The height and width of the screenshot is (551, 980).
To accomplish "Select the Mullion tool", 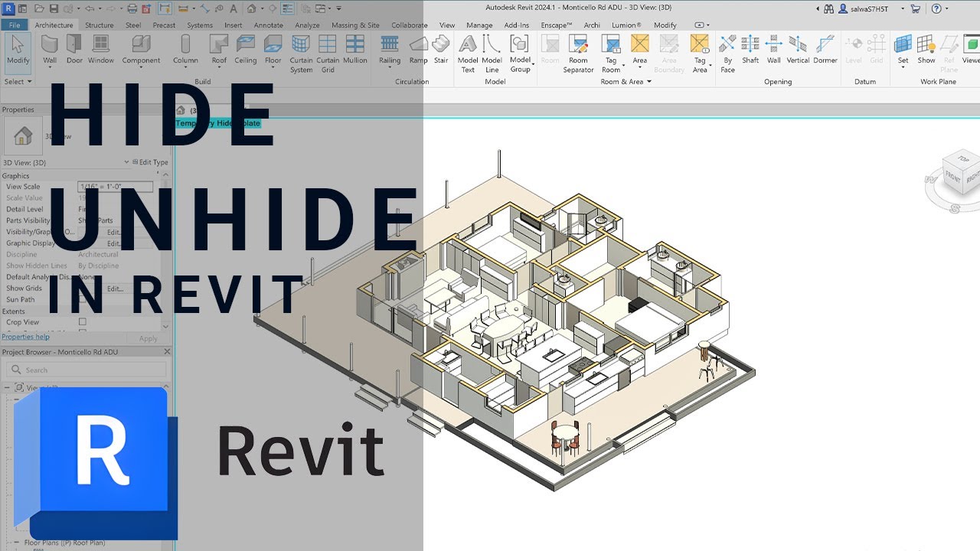I will click(x=355, y=50).
